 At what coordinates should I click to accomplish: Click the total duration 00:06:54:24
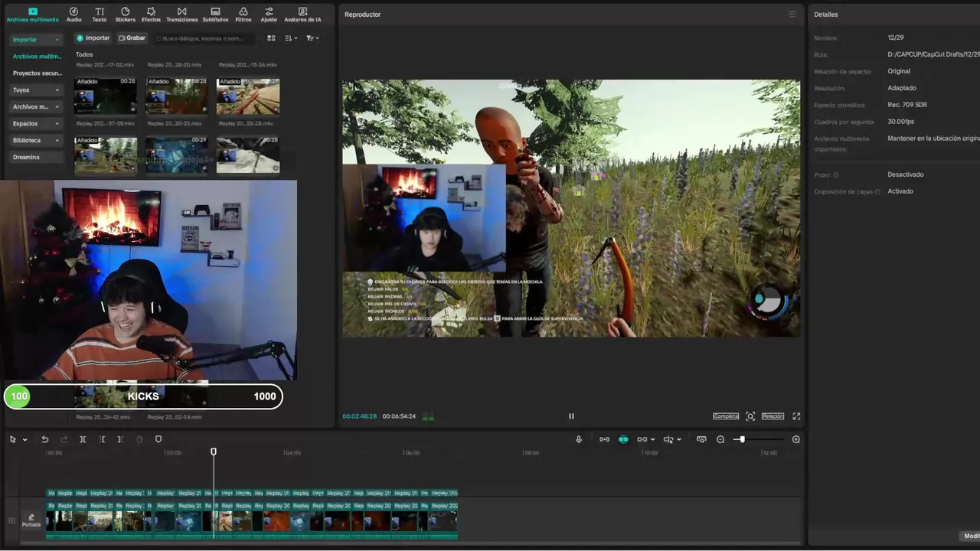coord(399,416)
